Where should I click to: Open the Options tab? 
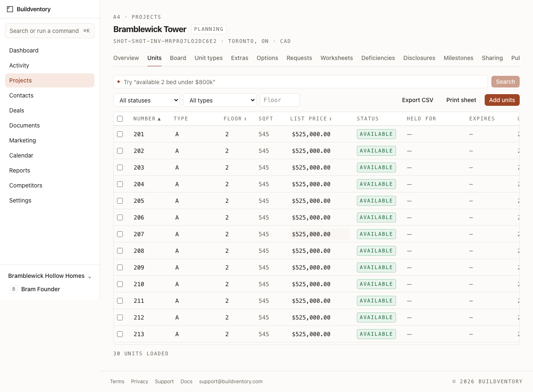[x=267, y=58]
